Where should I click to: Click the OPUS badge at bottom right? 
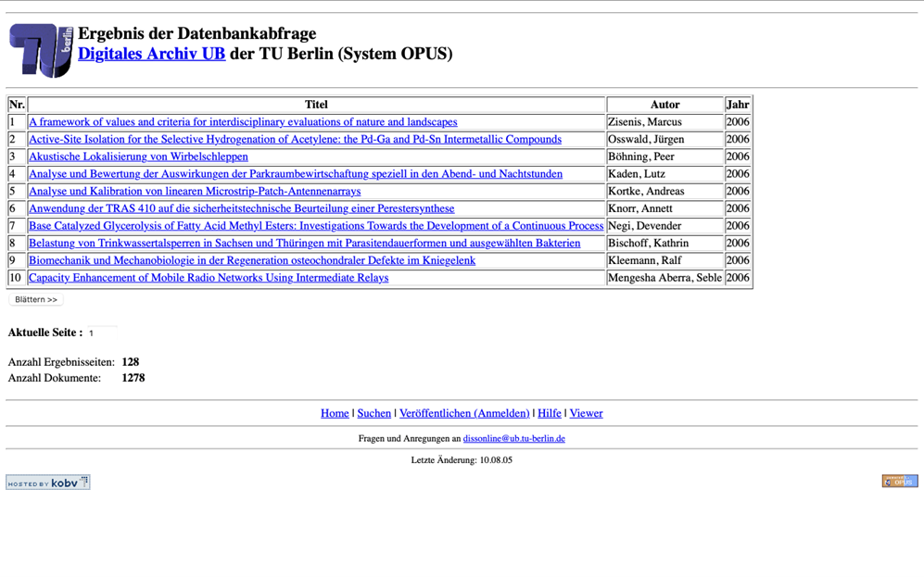[x=900, y=481]
